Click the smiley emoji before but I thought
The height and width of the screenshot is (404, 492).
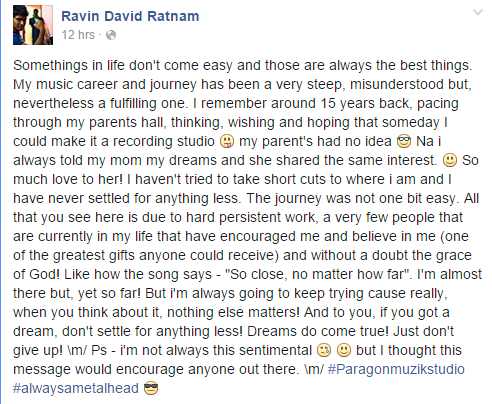click(344, 351)
